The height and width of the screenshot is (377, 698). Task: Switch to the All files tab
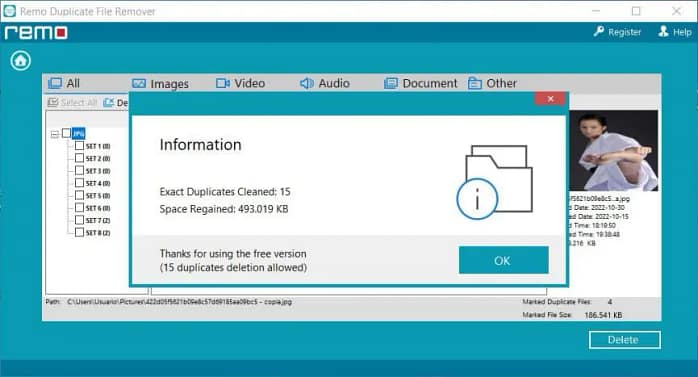pyautogui.click(x=64, y=83)
